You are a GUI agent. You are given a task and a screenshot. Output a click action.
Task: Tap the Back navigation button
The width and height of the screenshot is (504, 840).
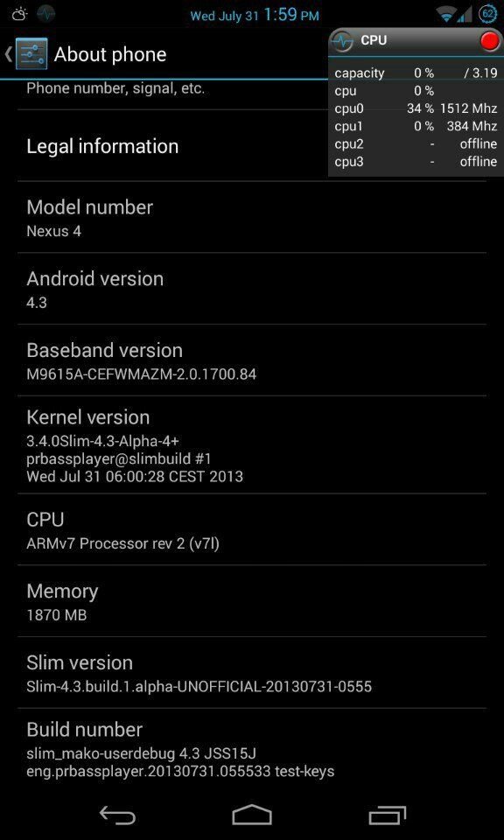tap(117, 815)
